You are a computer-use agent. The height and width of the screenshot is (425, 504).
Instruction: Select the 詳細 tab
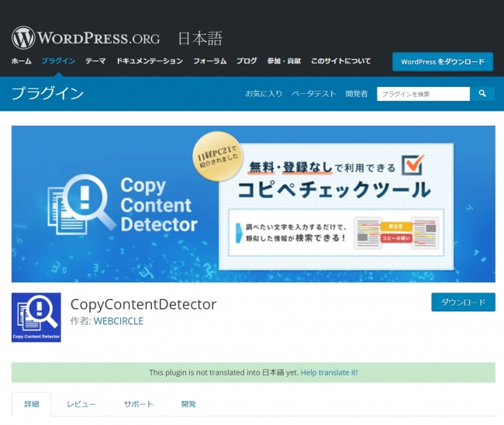tap(32, 404)
